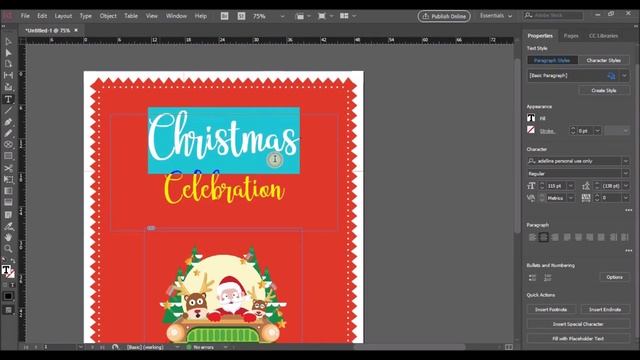Toggle Formatting Affects Text in toolbox
640x360 pixels.
pyautogui.click(x=12, y=285)
